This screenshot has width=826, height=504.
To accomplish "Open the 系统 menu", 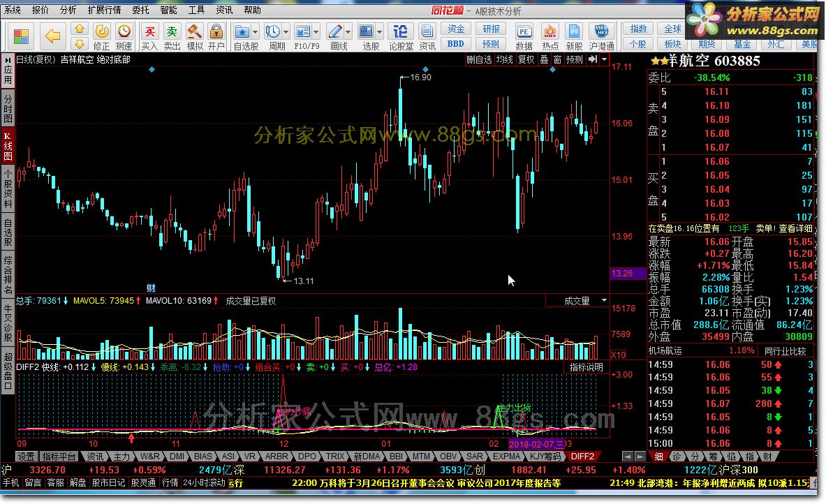I will [x=12, y=10].
